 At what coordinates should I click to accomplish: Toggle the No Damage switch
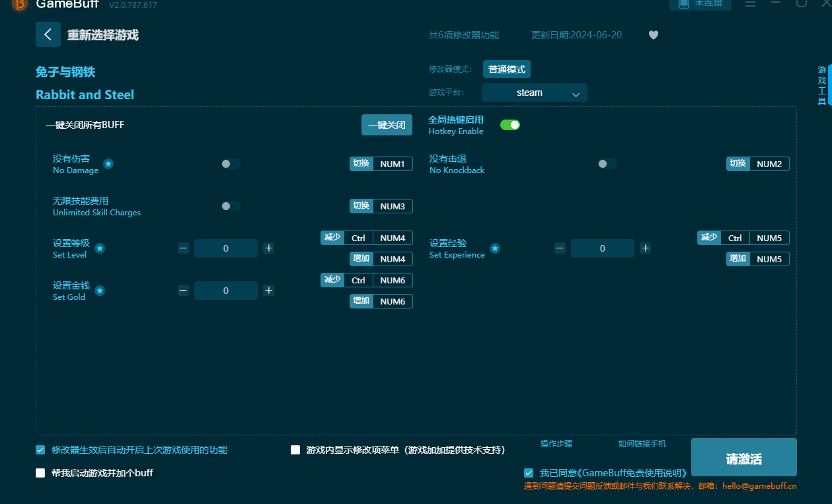pyautogui.click(x=231, y=164)
